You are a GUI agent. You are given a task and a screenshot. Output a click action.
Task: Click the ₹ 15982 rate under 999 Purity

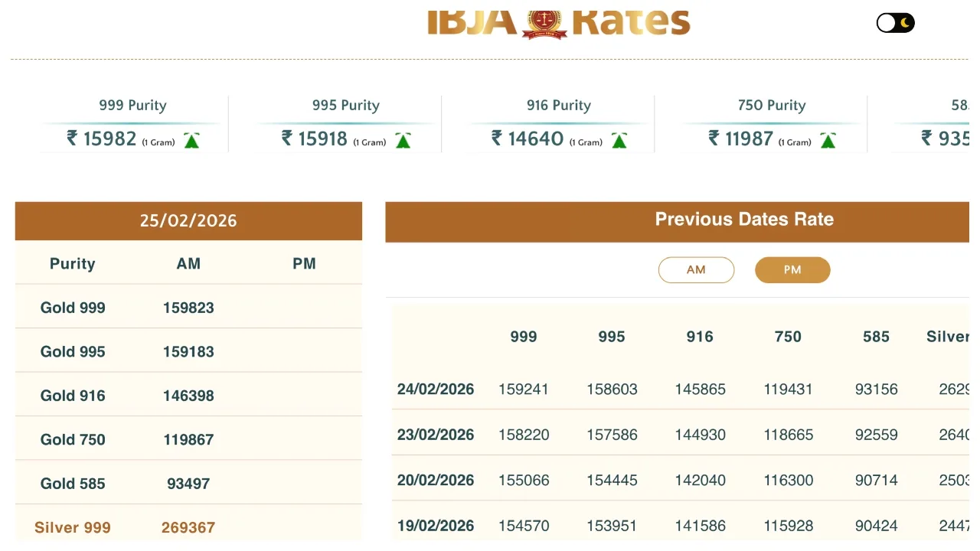[102, 139]
